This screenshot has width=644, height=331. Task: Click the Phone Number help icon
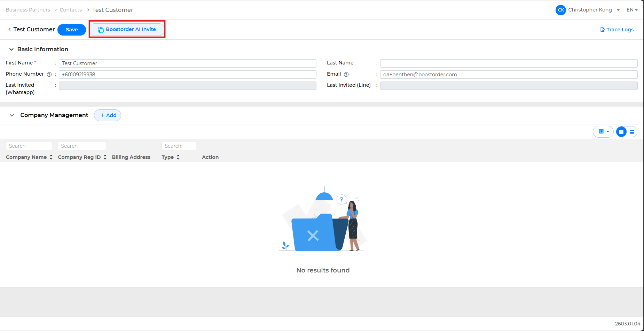49,74
